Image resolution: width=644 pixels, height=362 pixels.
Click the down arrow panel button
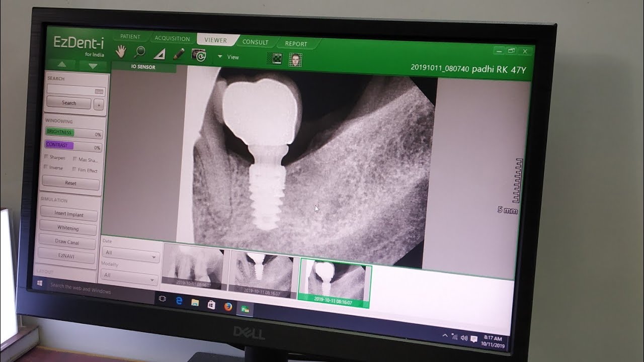pos(93,66)
